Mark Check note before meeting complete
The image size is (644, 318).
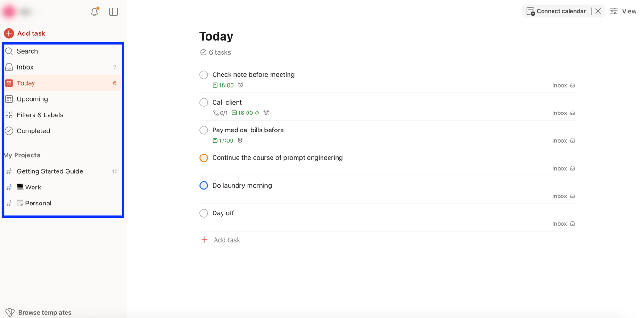[x=204, y=75]
